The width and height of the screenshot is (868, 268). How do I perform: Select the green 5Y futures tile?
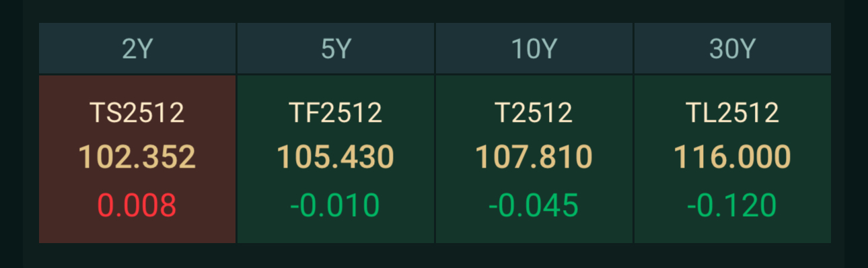tap(336, 159)
